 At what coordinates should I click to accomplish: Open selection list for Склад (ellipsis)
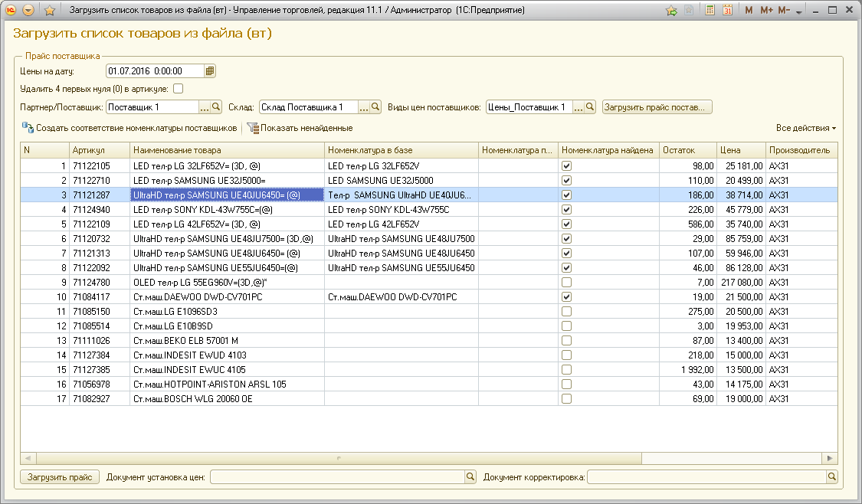(364, 107)
